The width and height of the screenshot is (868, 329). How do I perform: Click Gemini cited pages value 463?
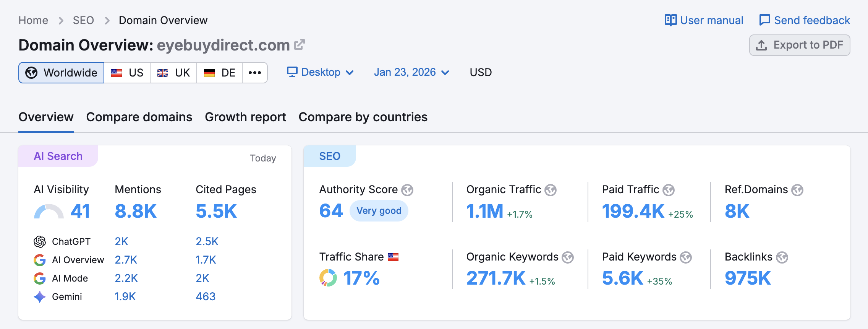pyautogui.click(x=206, y=296)
